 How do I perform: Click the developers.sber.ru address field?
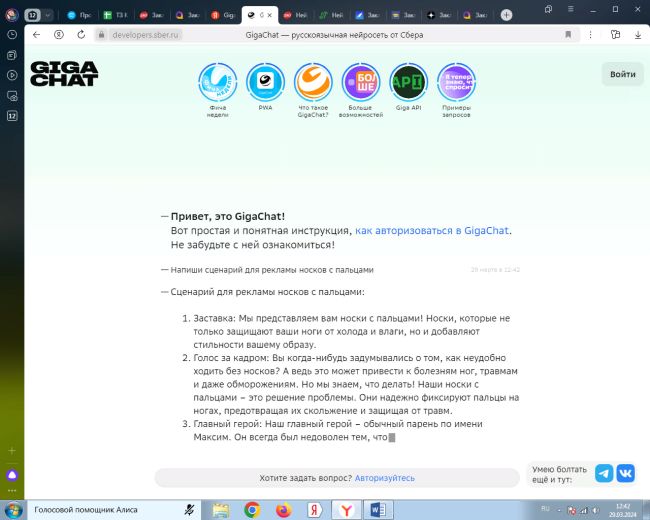point(145,35)
